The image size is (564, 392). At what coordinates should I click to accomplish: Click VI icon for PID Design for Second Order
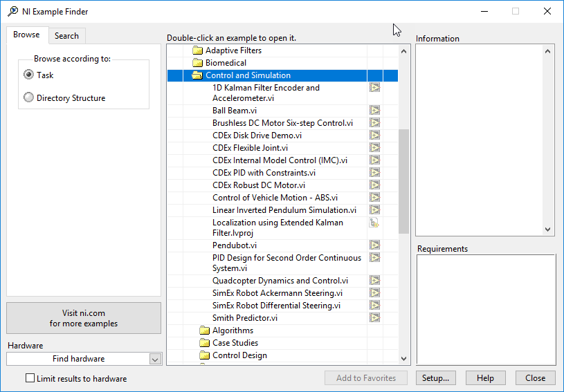374,258
